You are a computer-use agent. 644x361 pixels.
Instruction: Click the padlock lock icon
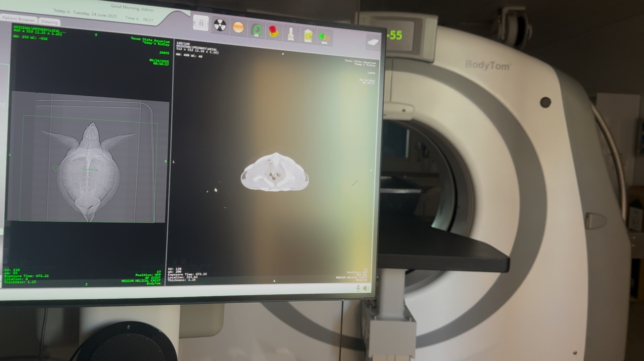201,23
